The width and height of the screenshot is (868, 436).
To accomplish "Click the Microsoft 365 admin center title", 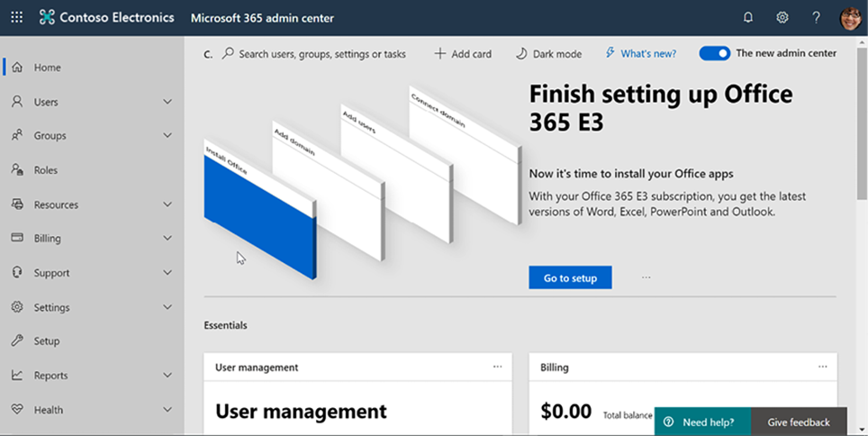I will pyautogui.click(x=262, y=18).
